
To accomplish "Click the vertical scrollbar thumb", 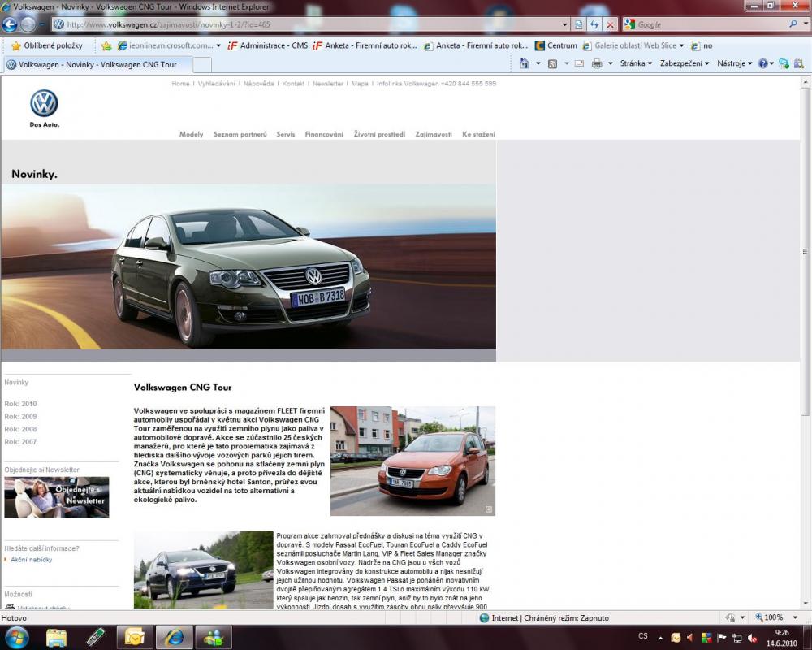I will [x=806, y=251].
